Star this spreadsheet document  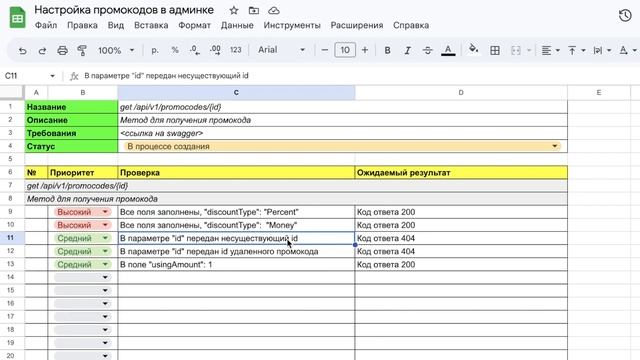point(233,10)
